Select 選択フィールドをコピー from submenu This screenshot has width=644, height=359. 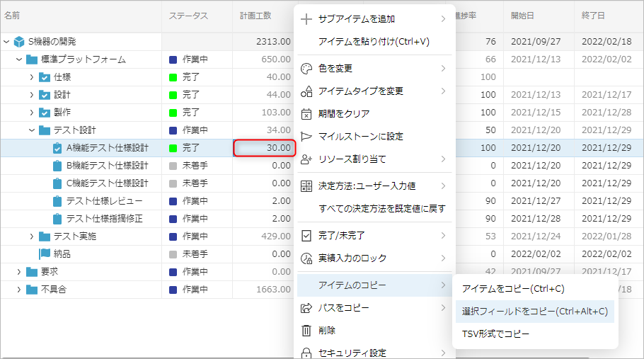[x=534, y=311]
